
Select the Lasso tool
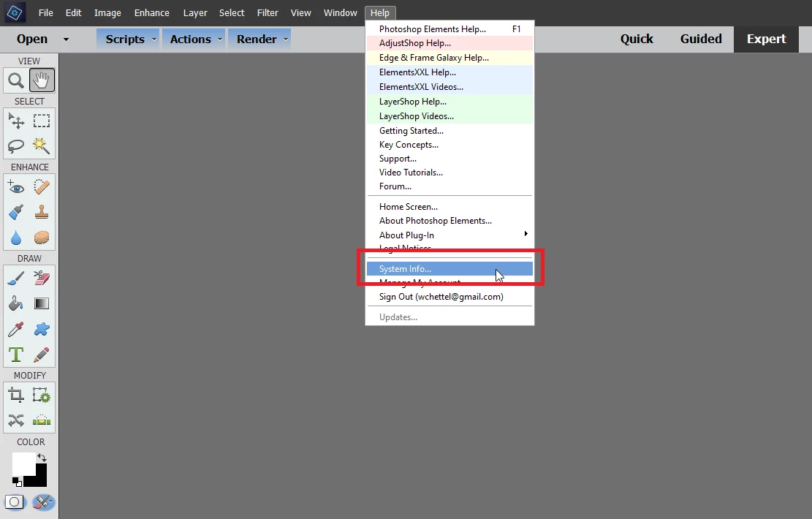16,146
